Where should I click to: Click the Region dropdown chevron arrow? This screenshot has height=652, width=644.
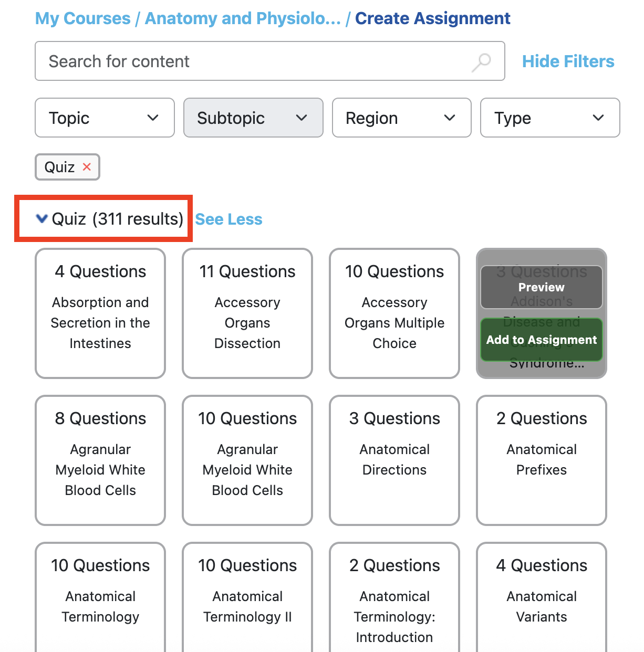pyautogui.click(x=450, y=118)
